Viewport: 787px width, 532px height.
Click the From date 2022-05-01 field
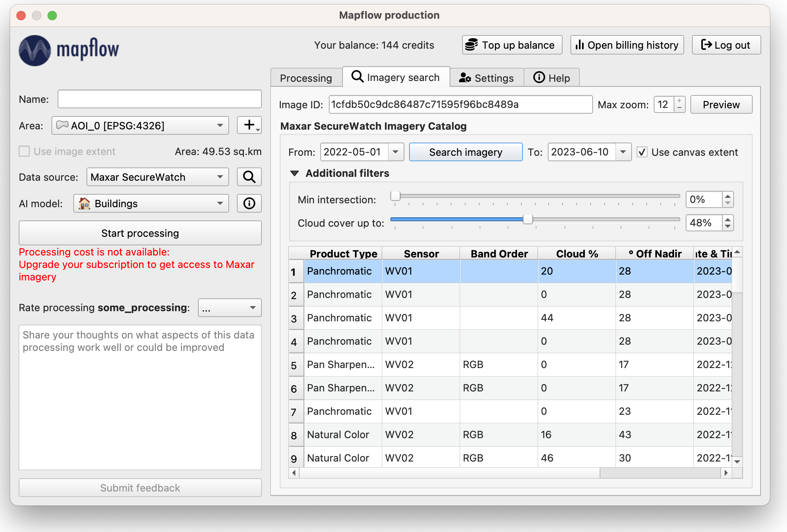pos(354,152)
